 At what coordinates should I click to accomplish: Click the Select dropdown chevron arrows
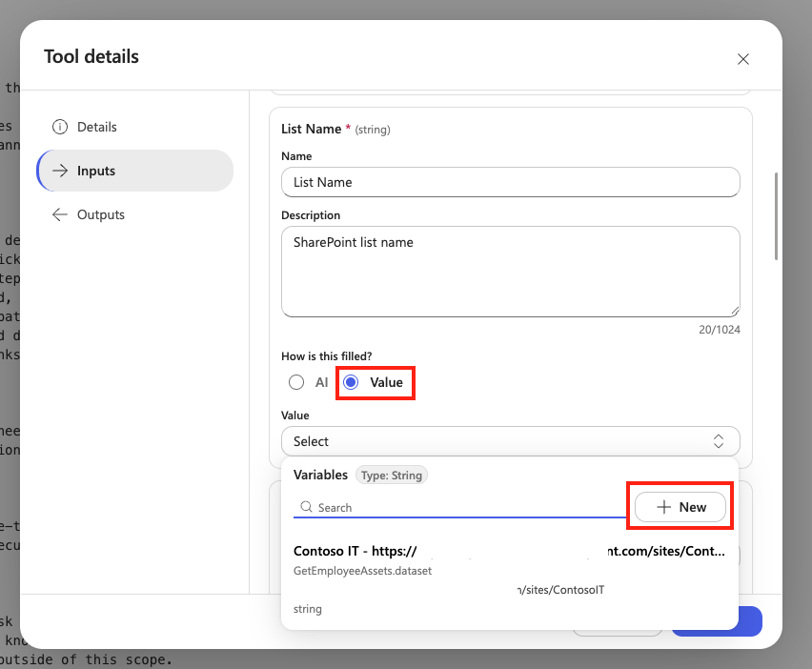pos(719,441)
